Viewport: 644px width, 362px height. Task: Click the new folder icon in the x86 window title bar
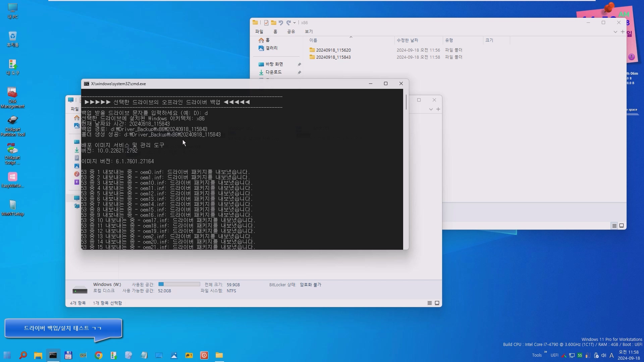click(x=274, y=23)
